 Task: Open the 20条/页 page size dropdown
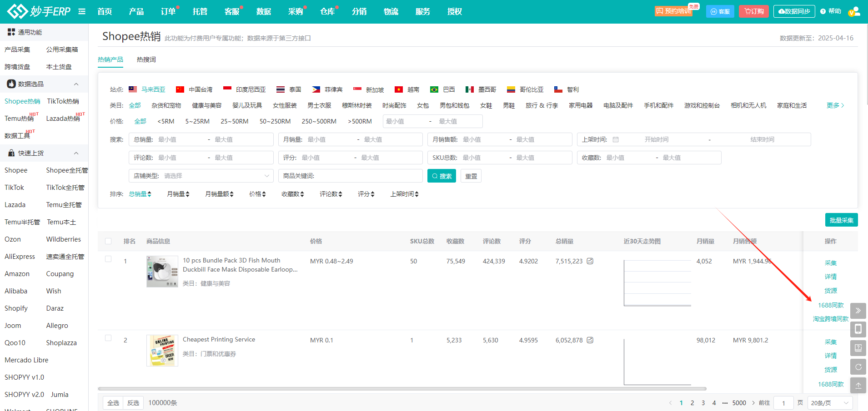coord(830,403)
